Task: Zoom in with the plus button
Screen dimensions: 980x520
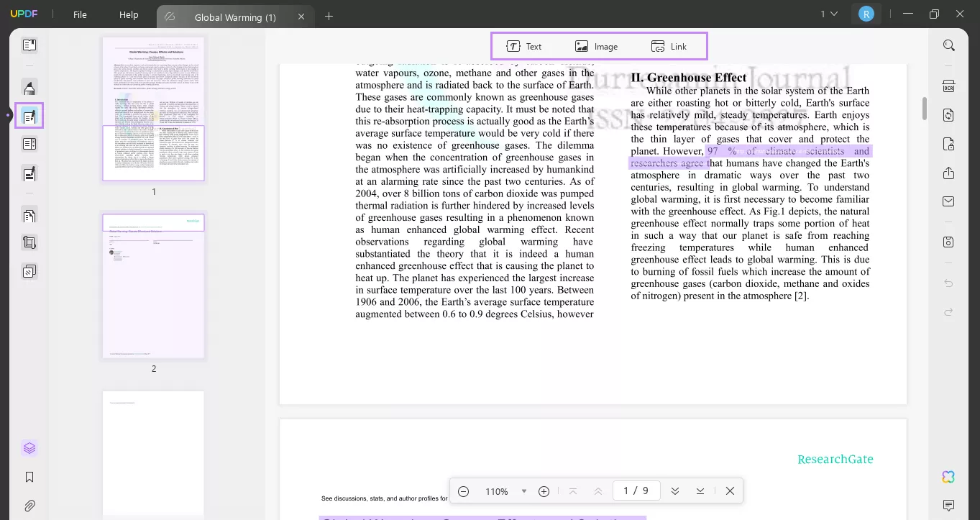Action: 544,491
